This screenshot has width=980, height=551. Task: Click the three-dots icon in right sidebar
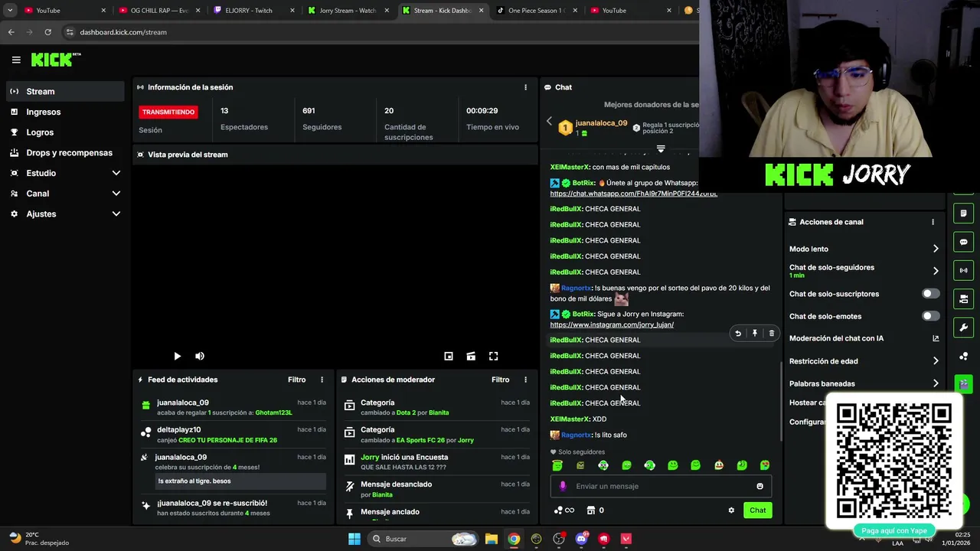coord(964,356)
